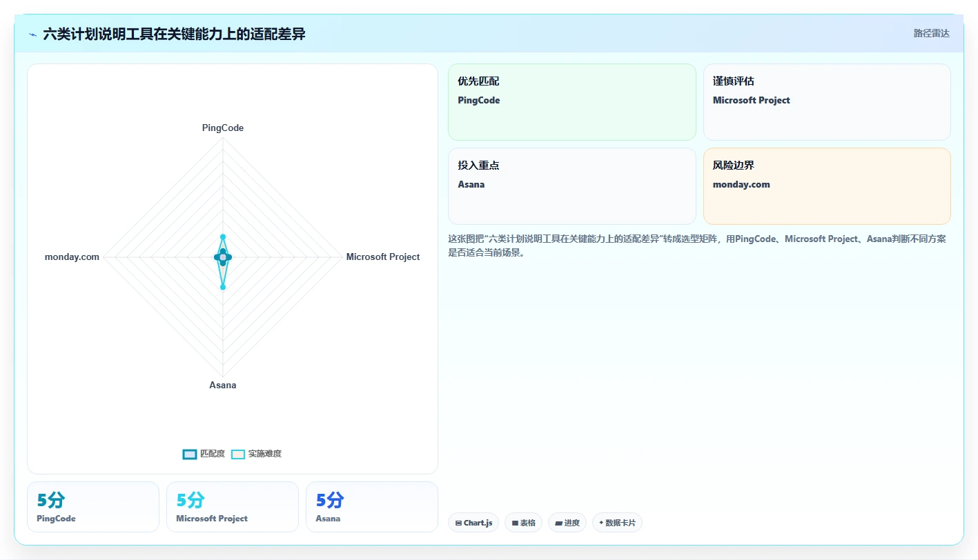Click the bottom 实施难度 data point on radar

(223, 287)
